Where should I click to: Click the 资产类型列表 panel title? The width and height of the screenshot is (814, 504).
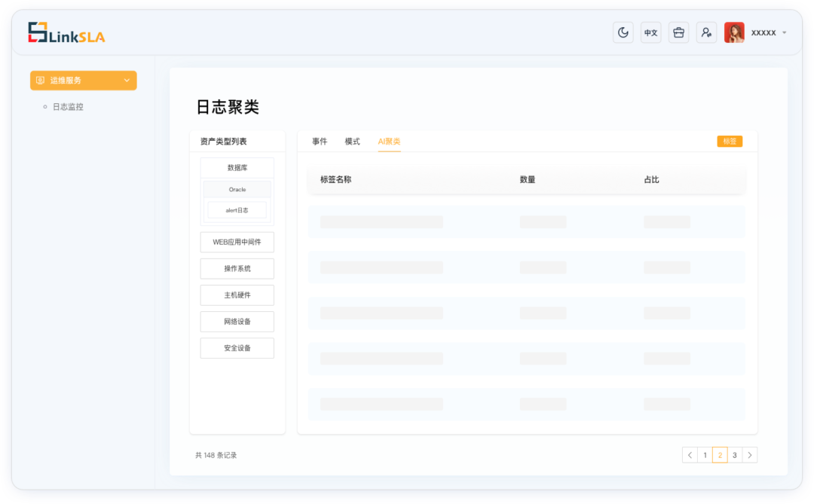[224, 141]
